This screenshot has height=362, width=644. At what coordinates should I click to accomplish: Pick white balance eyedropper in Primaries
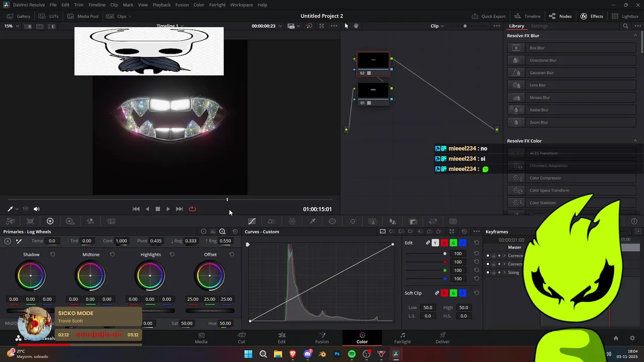19,241
